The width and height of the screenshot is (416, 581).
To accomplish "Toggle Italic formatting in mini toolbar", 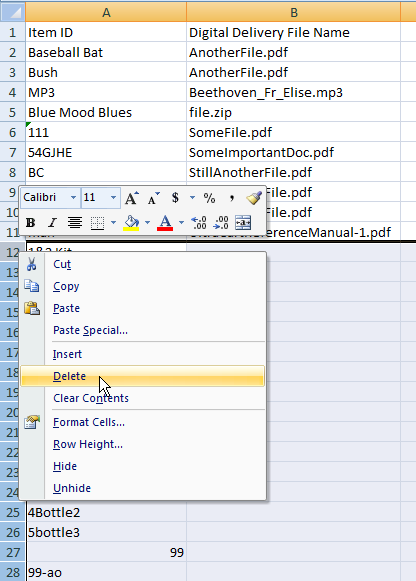I will tap(52, 223).
